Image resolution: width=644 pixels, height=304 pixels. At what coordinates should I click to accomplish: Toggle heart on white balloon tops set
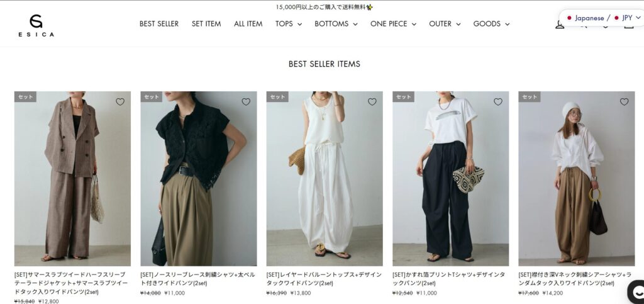pos(372,101)
